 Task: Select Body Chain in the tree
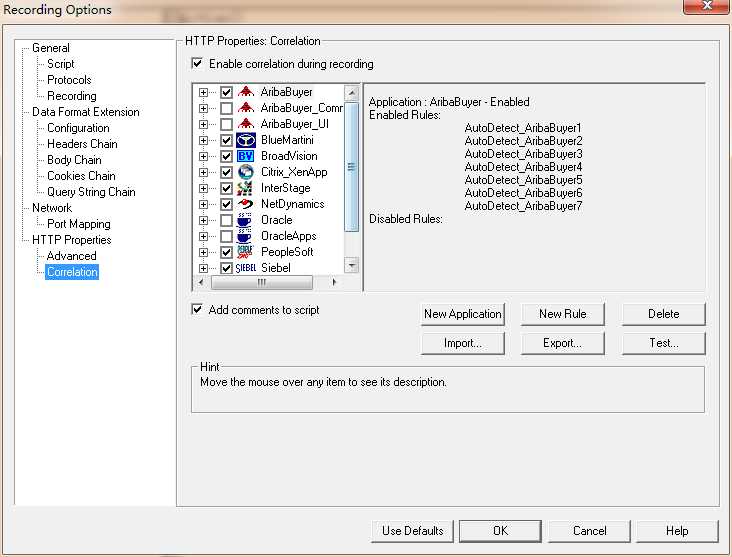click(74, 160)
